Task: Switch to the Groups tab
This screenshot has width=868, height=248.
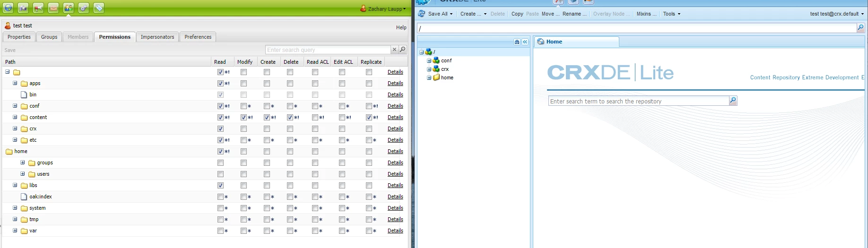Action: (x=49, y=37)
